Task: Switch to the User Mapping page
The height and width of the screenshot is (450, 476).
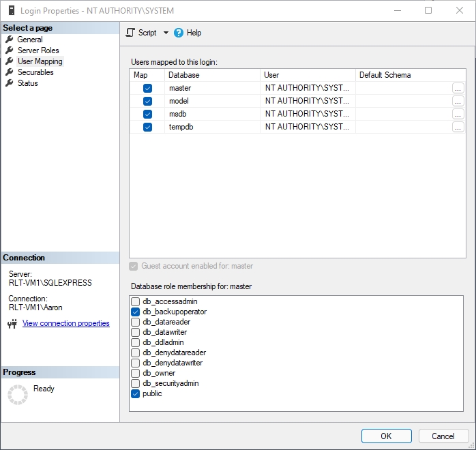Action: point(40,61)
